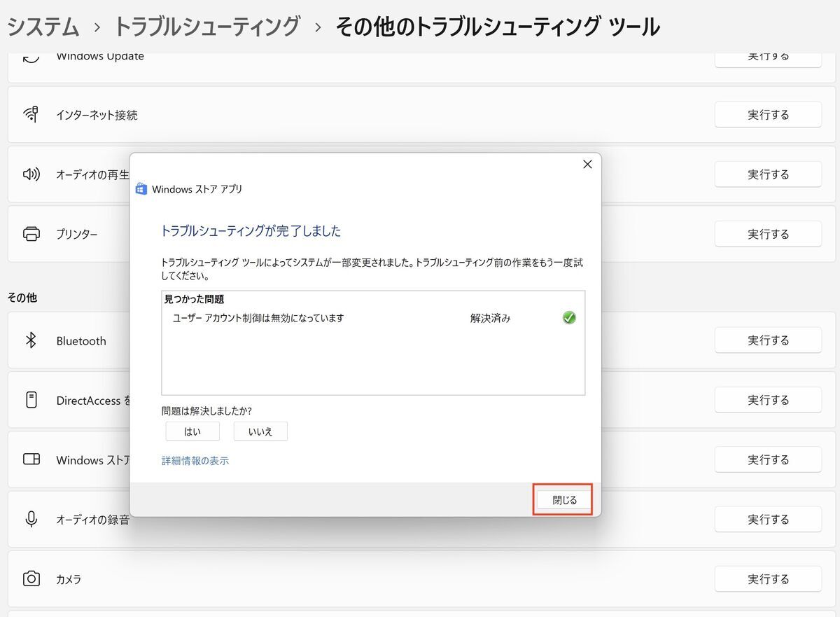The height and width of the screenshot is (617, 840).
Task: Click the 見つかった問題 header
Action: (x=194, y=299)
